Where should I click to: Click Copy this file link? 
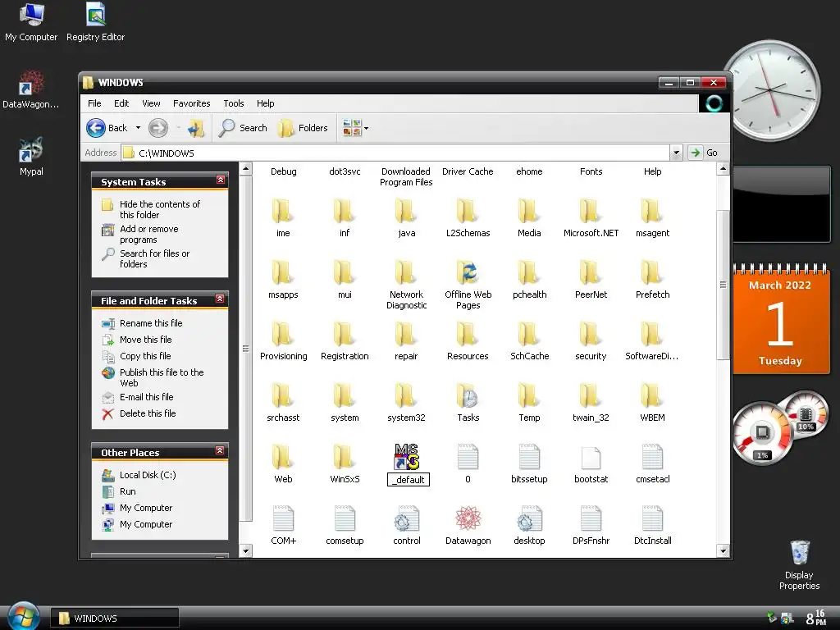[x=145, y=356]
